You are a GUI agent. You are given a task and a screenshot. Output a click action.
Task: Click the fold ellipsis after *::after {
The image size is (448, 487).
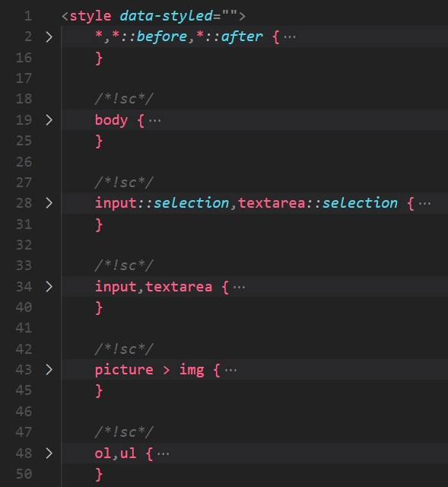(290, 37)
